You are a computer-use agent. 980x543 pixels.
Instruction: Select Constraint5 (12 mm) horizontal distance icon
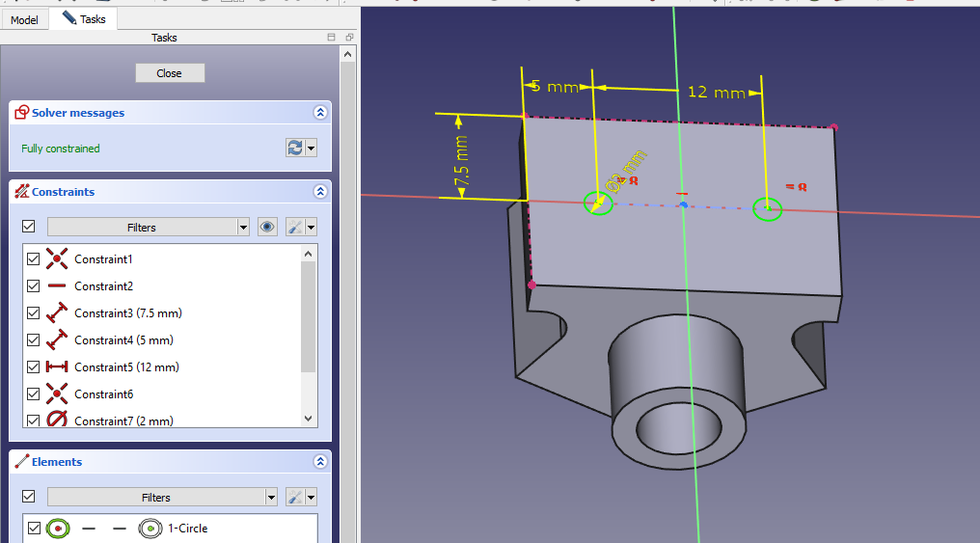click(57, 367)
